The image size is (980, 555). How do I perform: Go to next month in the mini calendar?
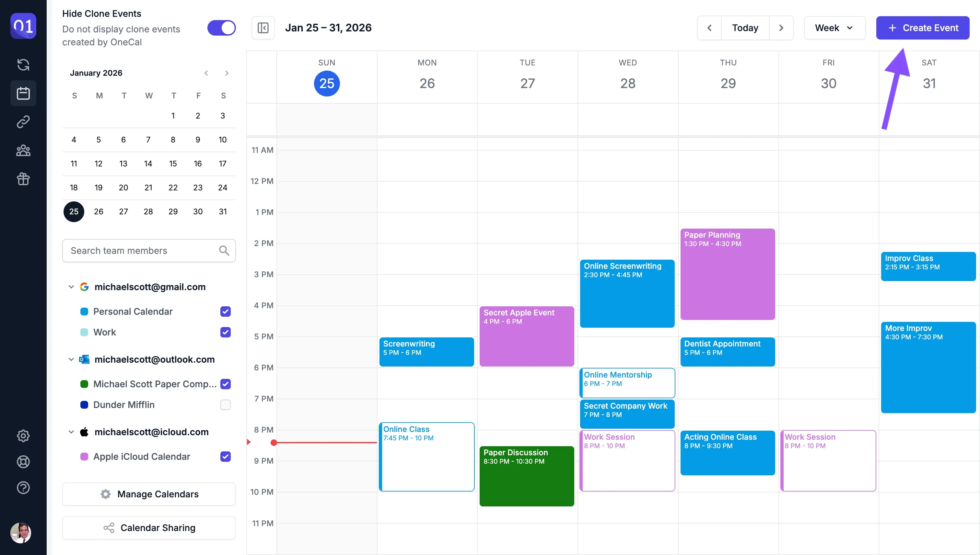(227, 73)
